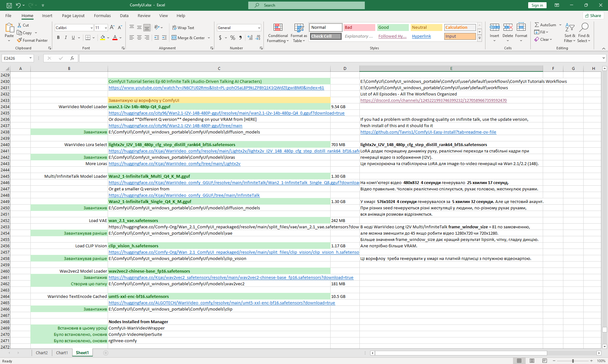Expand the General number format dropdown
The height and width of the screenshot is (364, 608).
(x=259, y=28)
